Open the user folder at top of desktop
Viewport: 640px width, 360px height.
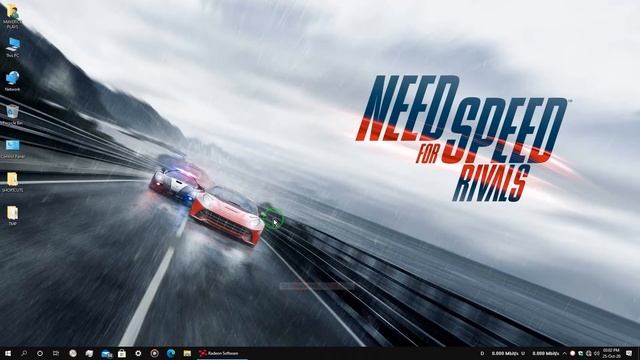pos(13,16)
